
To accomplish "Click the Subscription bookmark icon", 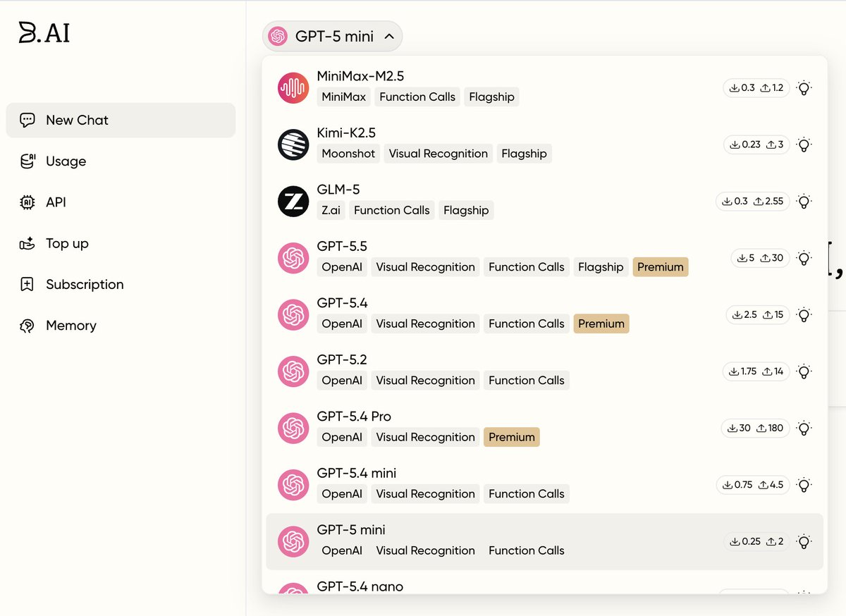I will 27,285.
